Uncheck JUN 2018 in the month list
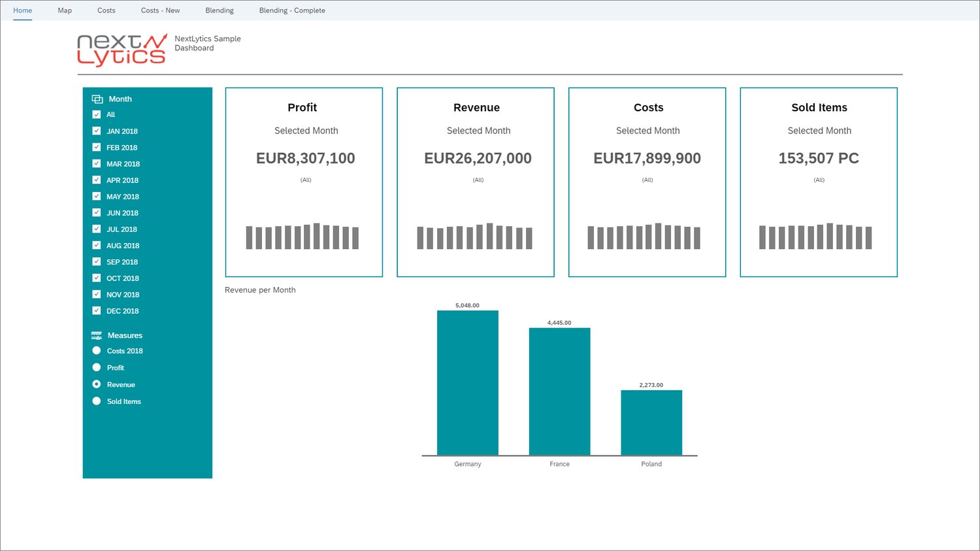This screenshot has height=551, width=980. (96, 212)
